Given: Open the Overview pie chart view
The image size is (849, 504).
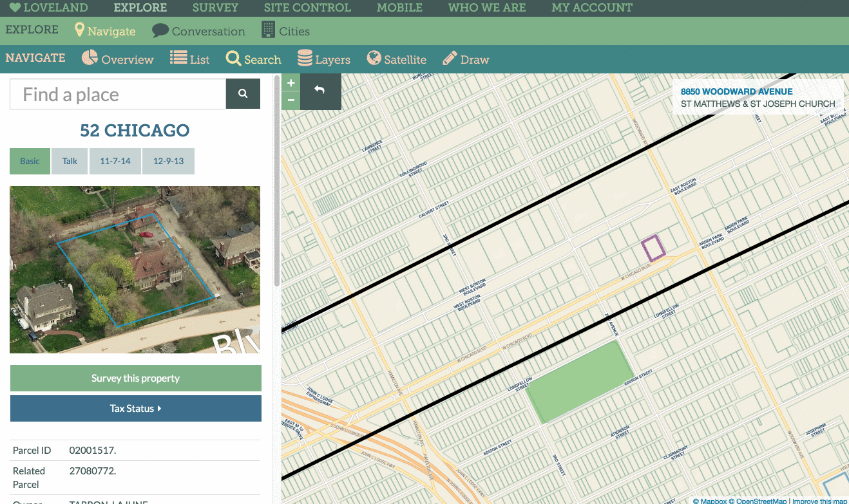Looking at the screenshot, I should (x=118, y=59).
